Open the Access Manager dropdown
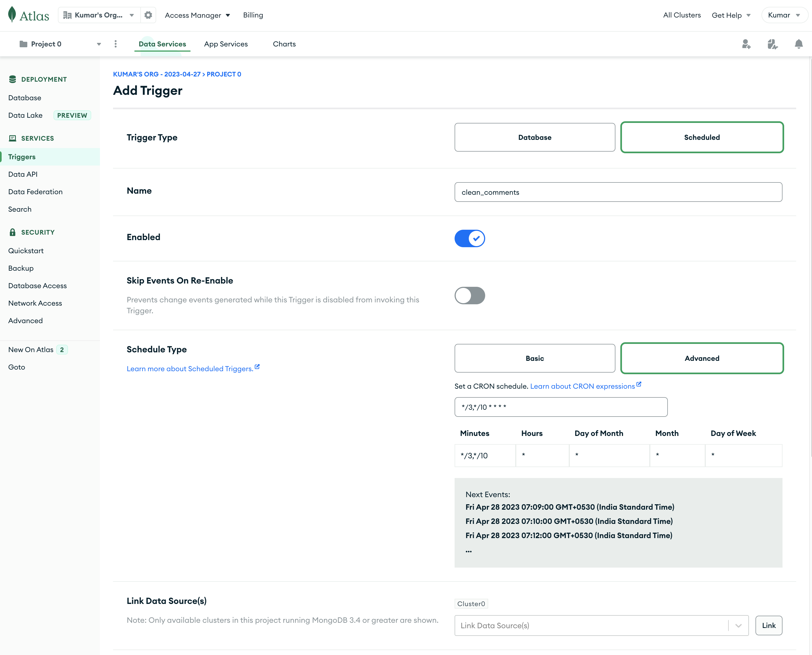Image resolution: width=812 pixels, height=655 pixels. pyautogui.click(x=197, y=15)
